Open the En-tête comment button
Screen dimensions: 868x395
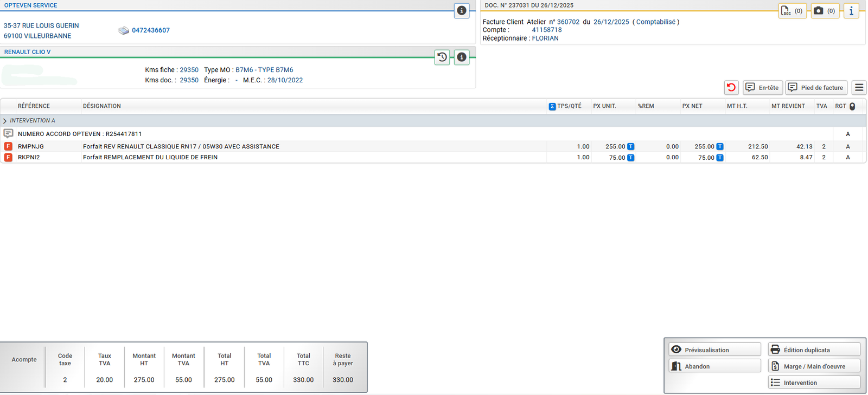(x=762, y=87)
